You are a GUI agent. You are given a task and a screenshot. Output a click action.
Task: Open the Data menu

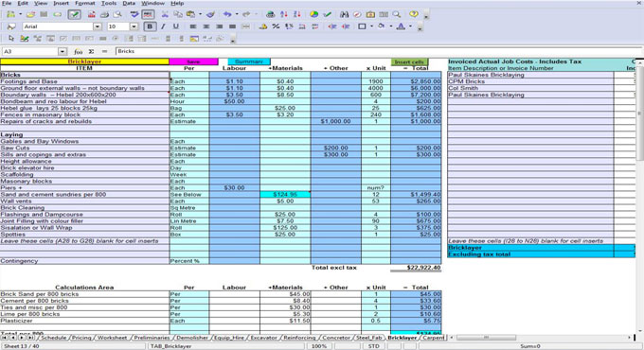[x=129, y=3]
